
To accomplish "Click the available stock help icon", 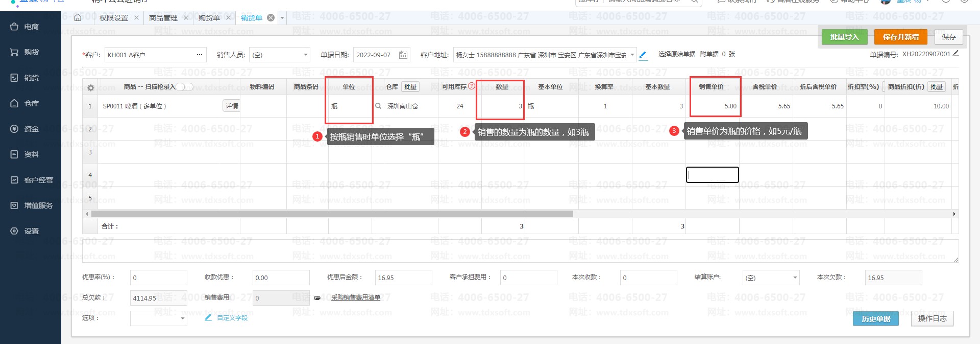I will click(x=471, y=86).
